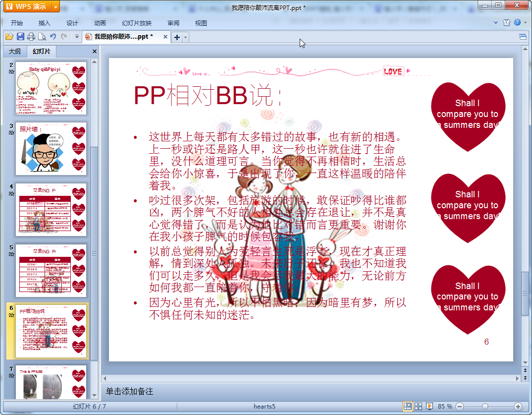Switch to Normal view icon in status bar
This screenshot has width=532, height=415.
[408, 406]
